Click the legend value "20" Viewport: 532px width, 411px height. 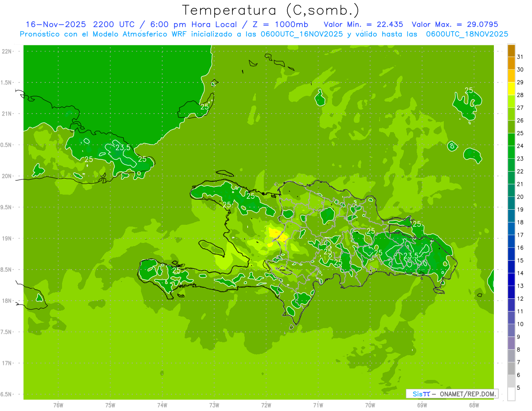pyautogui.click(x=520, y=197)
